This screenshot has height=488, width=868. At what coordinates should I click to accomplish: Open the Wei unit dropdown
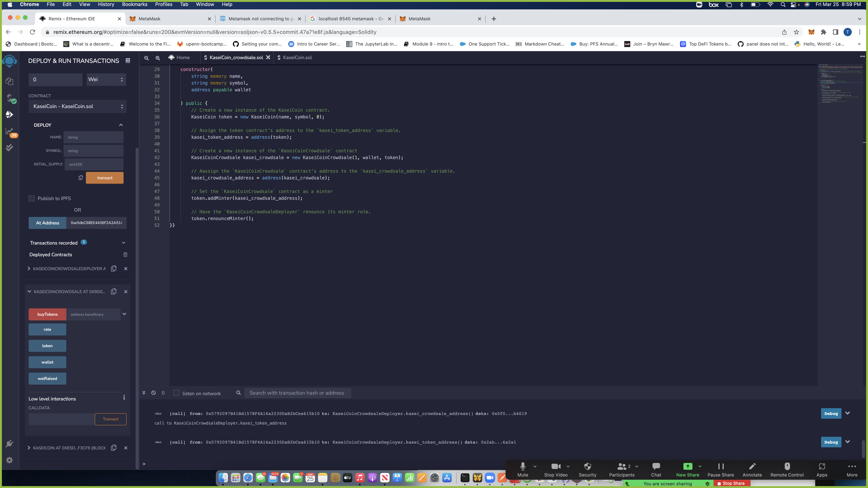pyautogui.click(x=106, y=79)
